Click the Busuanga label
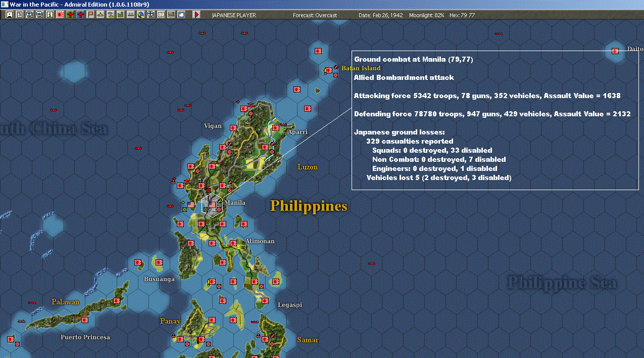This screenshot has height=358, width=644. (x=159, y=279)
